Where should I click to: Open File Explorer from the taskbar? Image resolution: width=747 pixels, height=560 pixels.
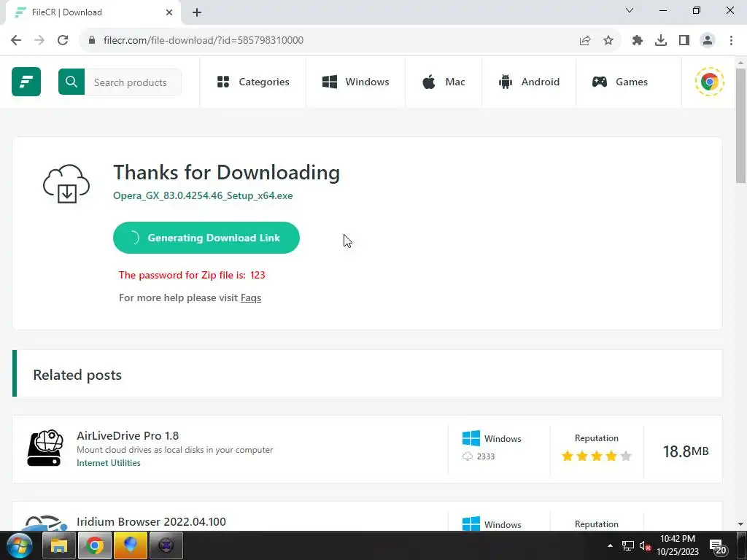click(59, 545)
